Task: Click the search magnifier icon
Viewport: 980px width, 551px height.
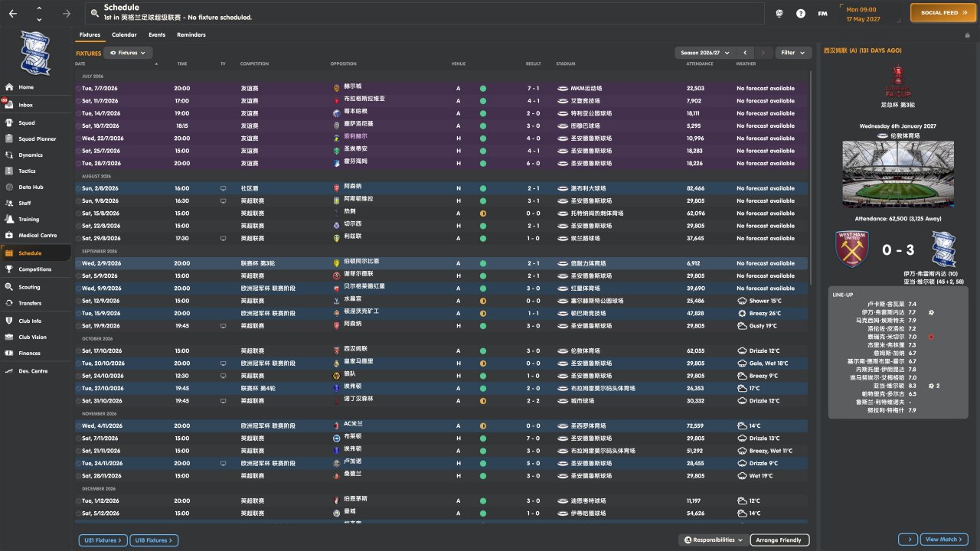Action: 94,13
